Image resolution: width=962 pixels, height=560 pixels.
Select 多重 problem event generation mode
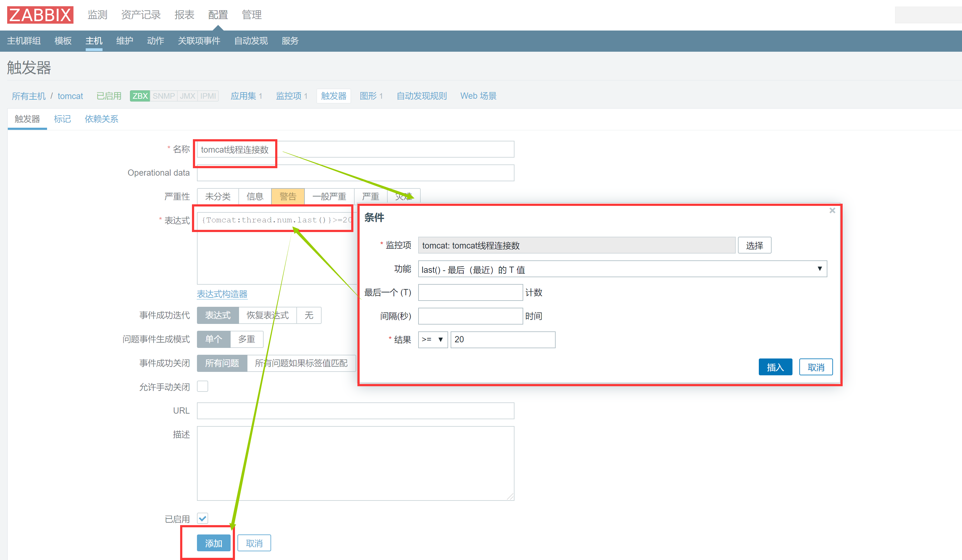(x=246, y=339)
